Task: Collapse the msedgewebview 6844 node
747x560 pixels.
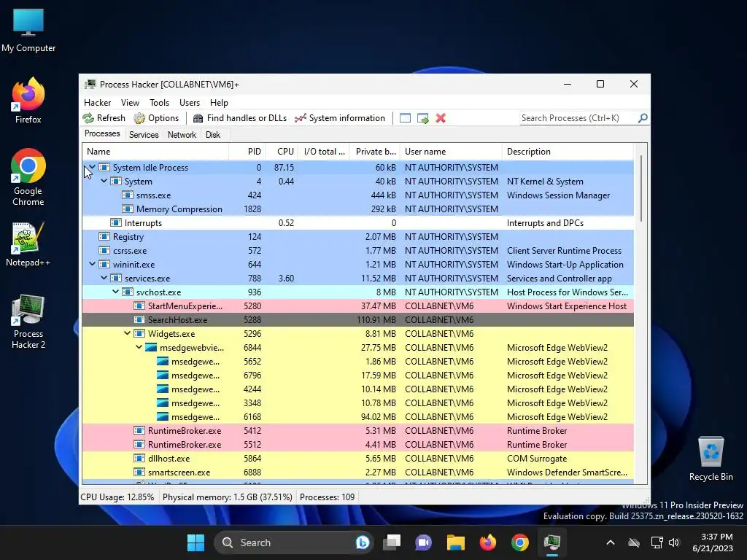Action: pyautogui.click(x=139, y=347)
